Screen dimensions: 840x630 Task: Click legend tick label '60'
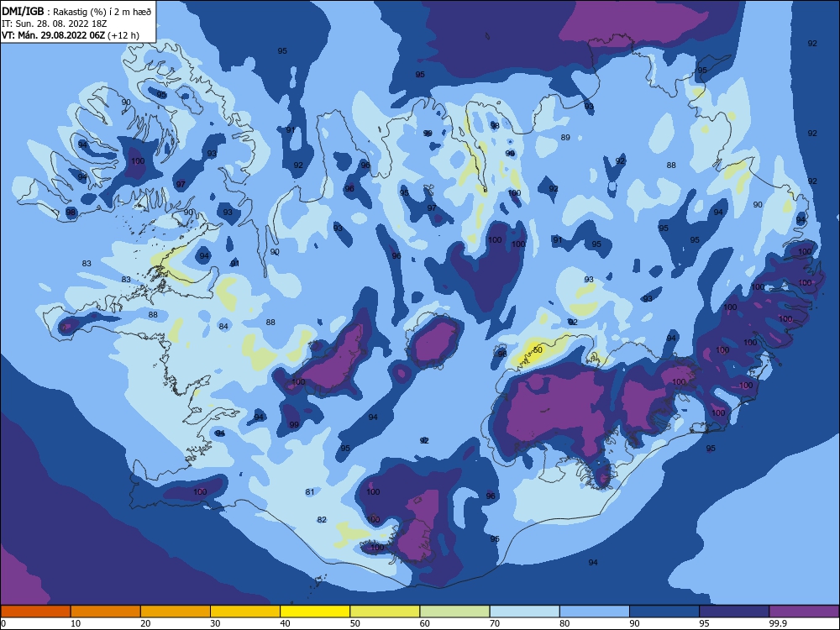tap(425, 623)
